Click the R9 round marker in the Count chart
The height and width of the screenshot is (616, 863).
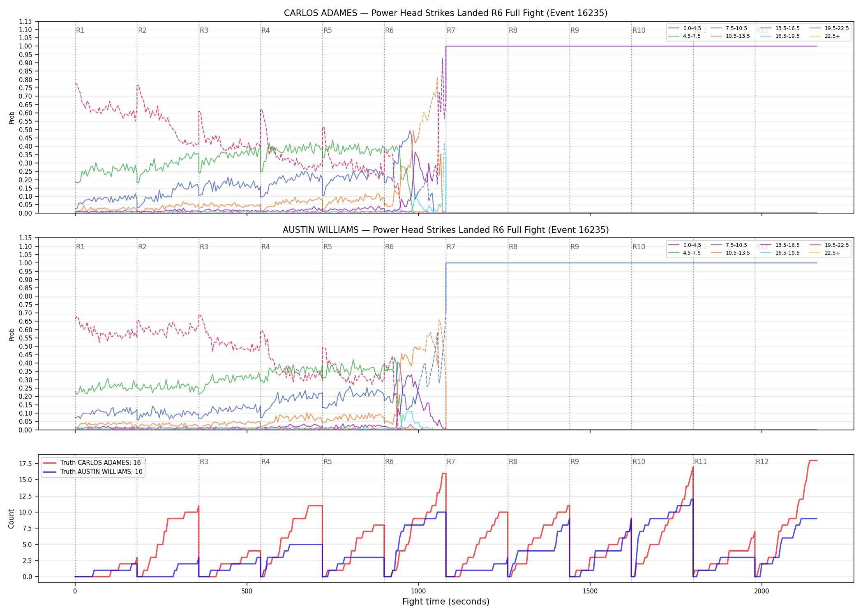(575, 462)
